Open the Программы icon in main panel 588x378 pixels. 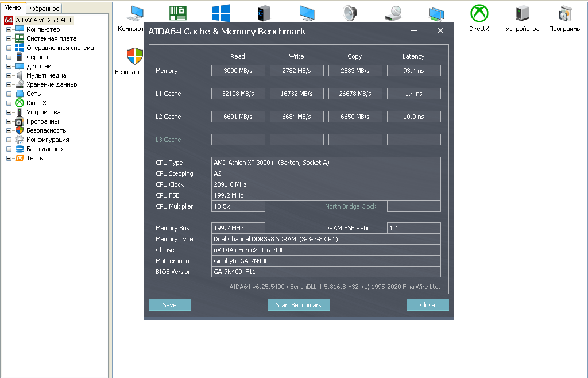tap(565, 13)
